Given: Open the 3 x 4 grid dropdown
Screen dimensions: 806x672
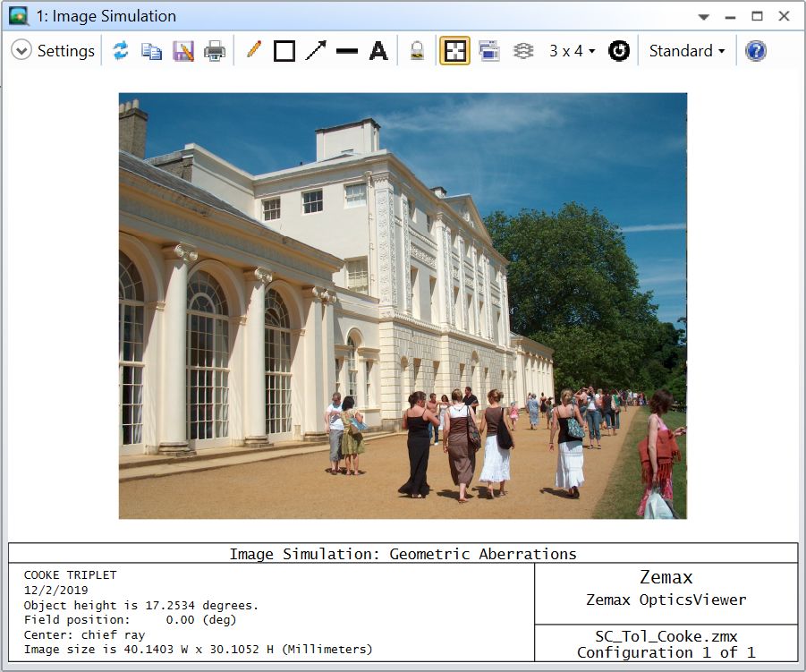Looking at the screenshot, I should pos(572,51).
